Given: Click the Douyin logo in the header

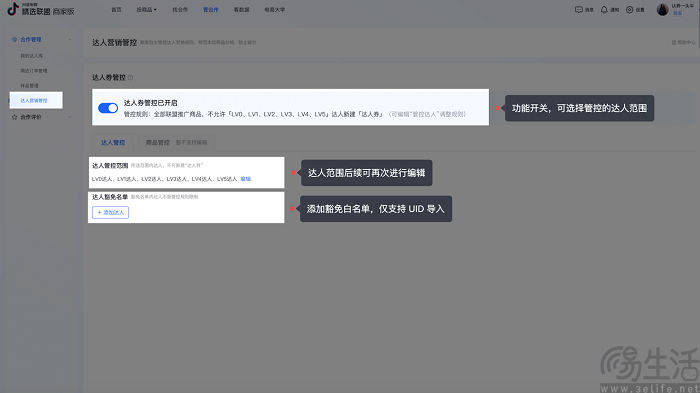Looking at the screenshot, I should tap(13, 9).
